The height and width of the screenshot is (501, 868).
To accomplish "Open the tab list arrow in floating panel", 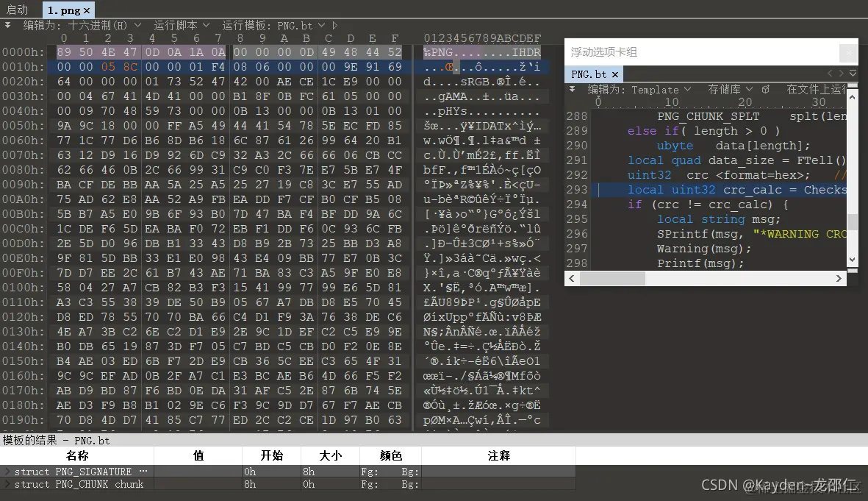I will click(x=853, y=73).
